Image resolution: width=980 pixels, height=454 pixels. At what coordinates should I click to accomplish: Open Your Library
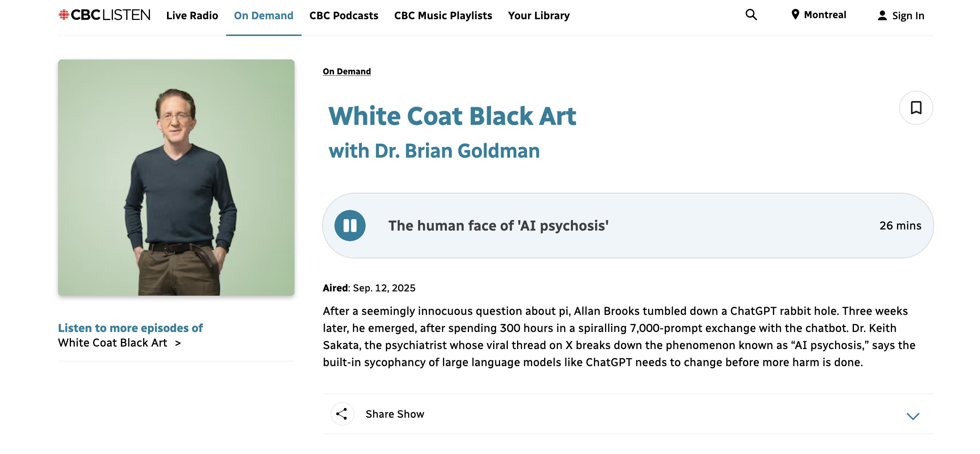[539, 16]
